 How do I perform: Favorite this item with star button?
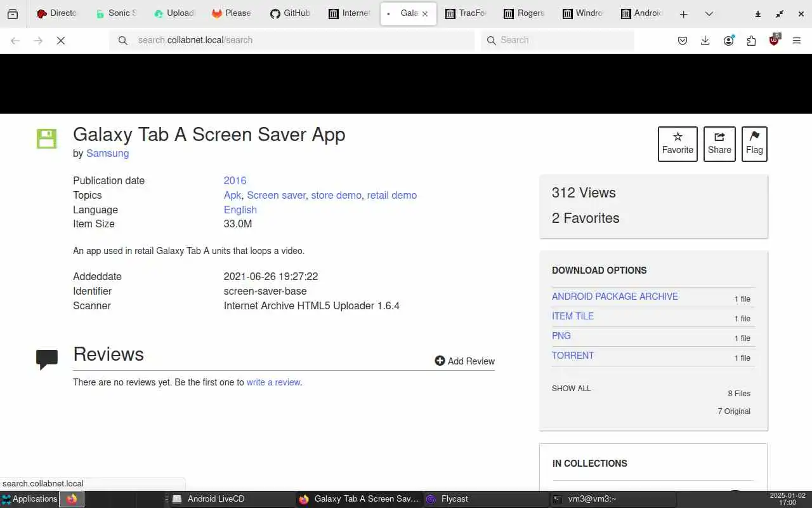678,144
